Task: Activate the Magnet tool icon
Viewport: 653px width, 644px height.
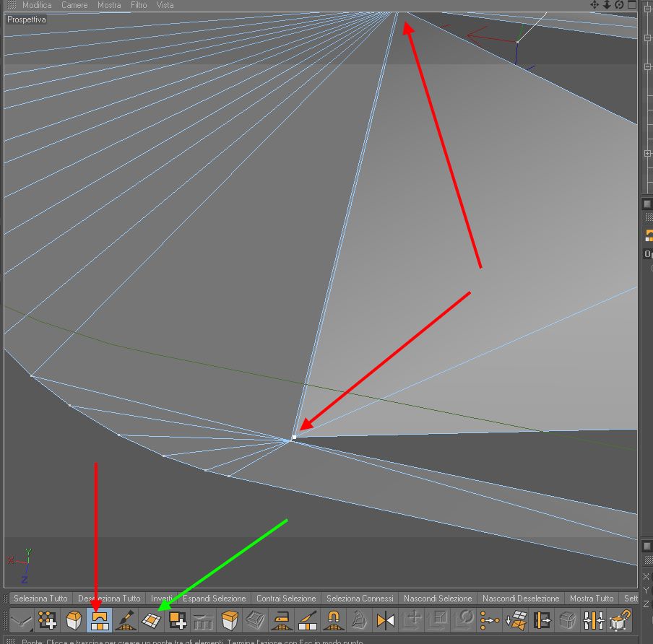Action: [334, 621]
